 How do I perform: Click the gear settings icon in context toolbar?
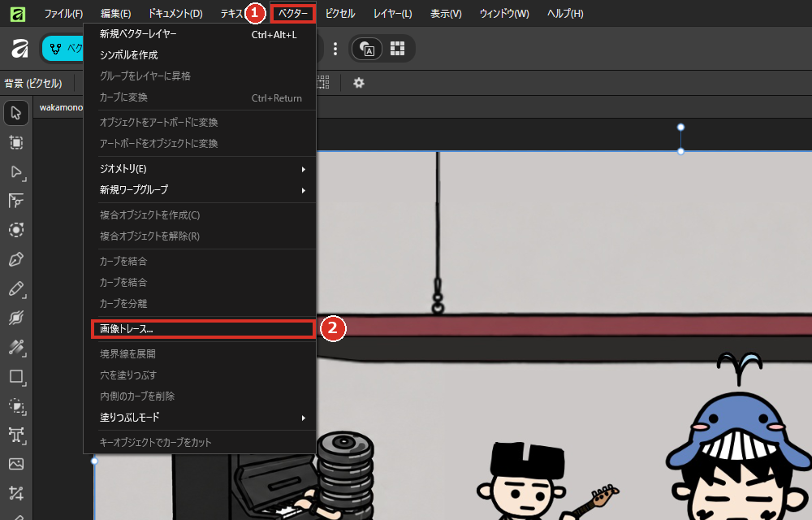(x=358, y=83)
